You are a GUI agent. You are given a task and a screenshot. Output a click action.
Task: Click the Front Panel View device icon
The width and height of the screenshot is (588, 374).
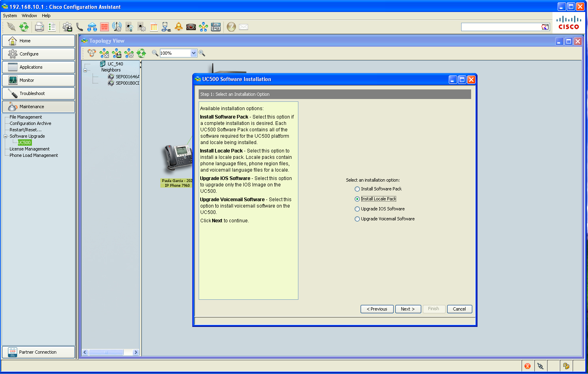pyautogui.click(x=216, y=27)
